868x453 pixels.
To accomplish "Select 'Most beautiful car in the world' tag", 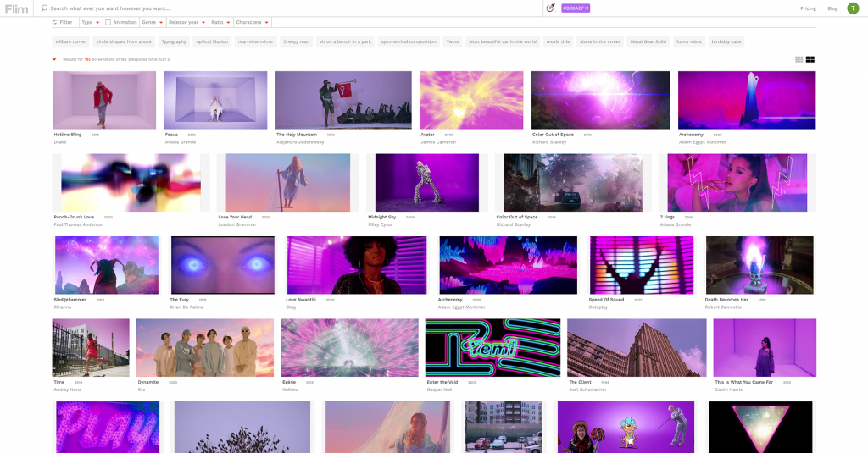I will pyautogui.click(x=503, y=42).
